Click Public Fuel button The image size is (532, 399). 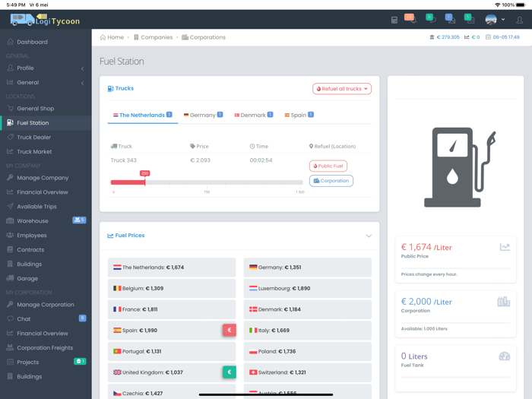[328, 166]
